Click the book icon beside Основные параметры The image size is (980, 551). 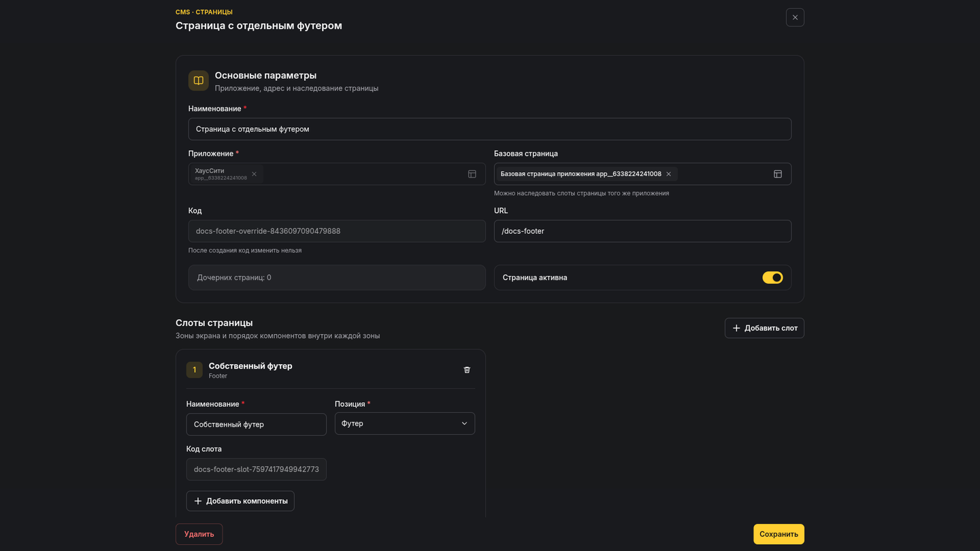[x=199, y=80]
